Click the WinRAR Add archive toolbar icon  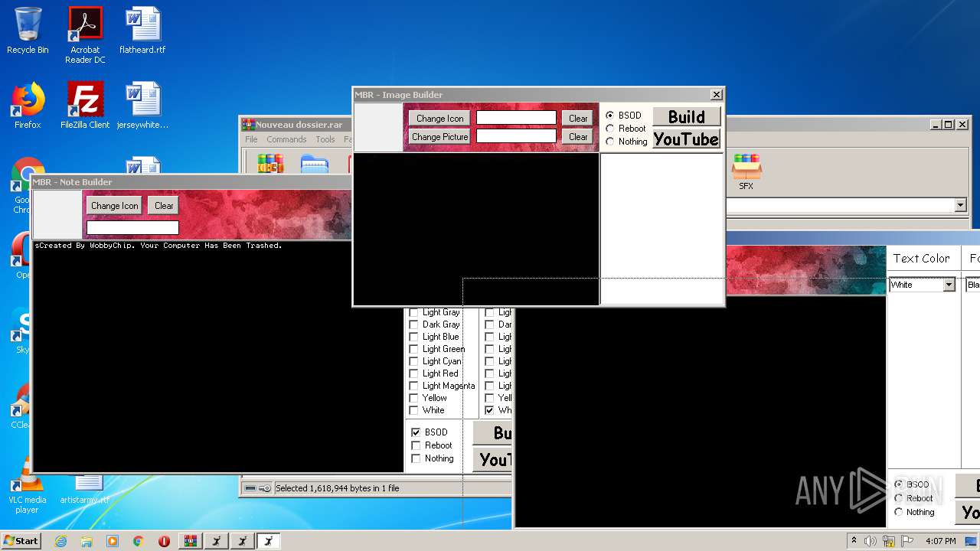click(x=270, y=163)
